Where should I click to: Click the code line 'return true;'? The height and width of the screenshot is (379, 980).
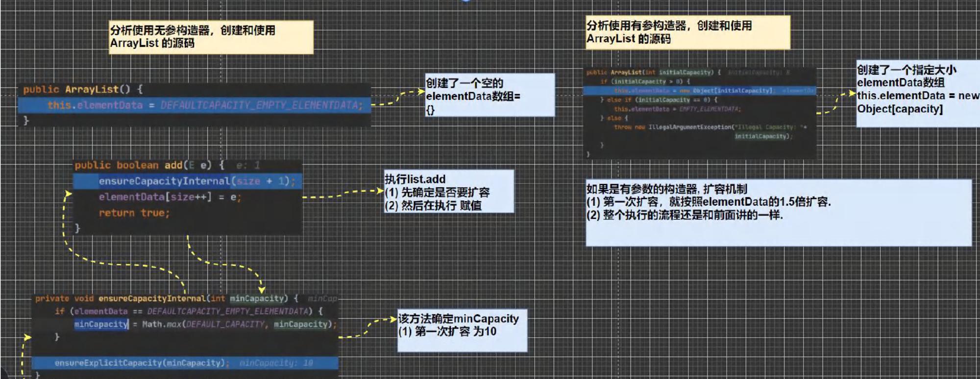coord(134,213)
